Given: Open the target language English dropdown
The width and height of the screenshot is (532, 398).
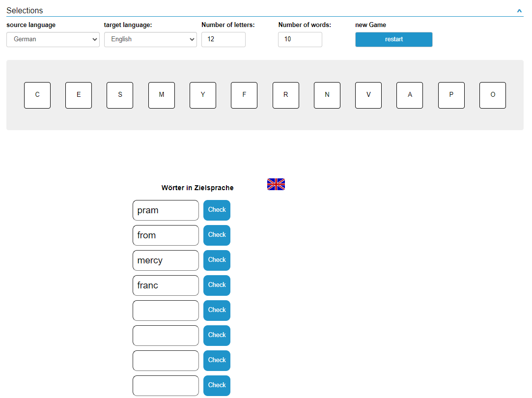Looking at the screenshot, I should click(150, 39).
